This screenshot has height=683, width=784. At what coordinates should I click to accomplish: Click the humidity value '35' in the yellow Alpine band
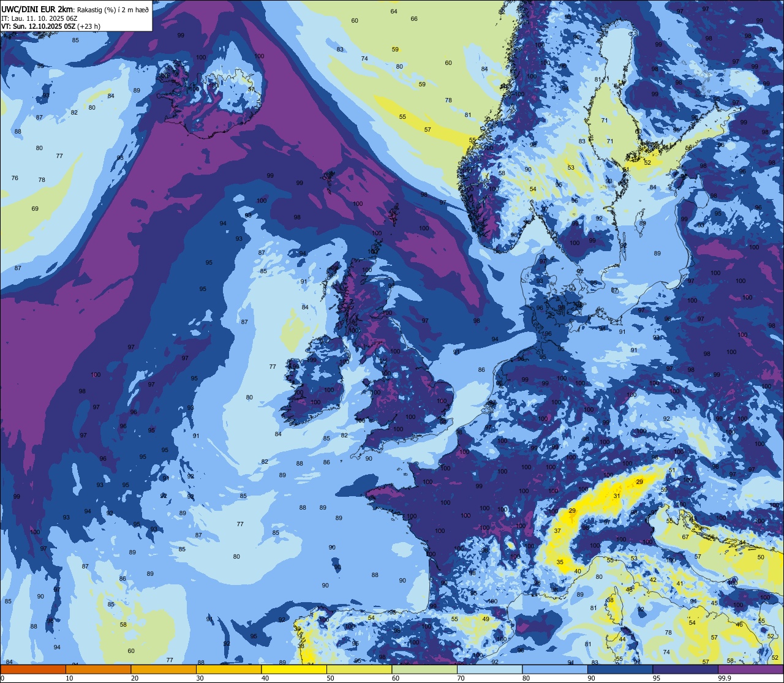click(x=560, y=562)
